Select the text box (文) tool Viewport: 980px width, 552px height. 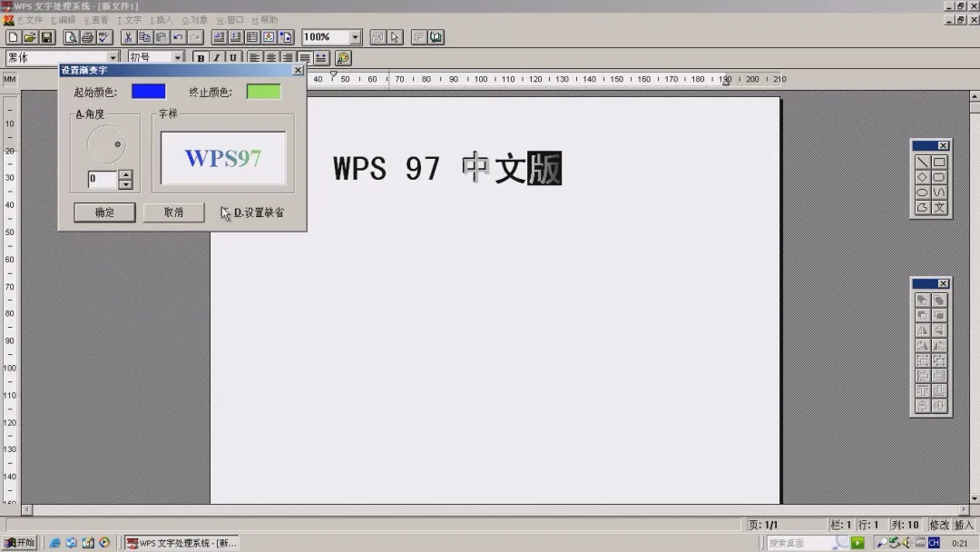click(939, 208)
